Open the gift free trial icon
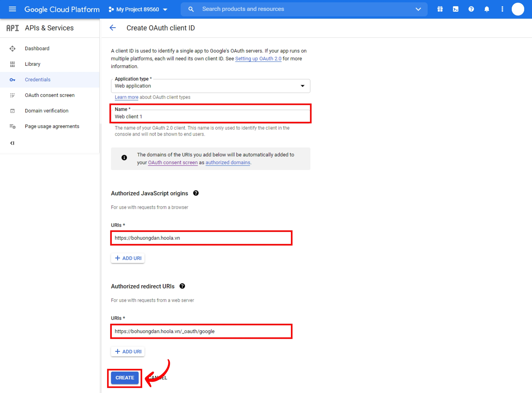Viewport: 532px width, 393px height. [x=440, y=9]
